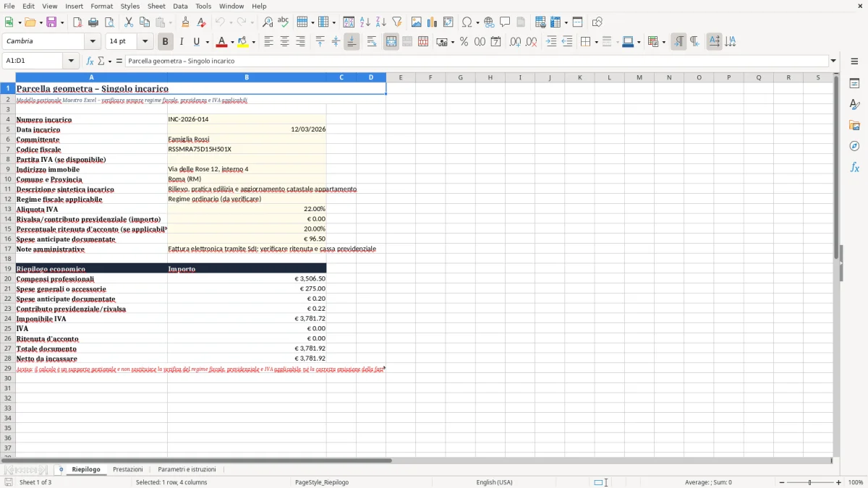Open the Format menu

pyautogui.click(x=102, y=6)
